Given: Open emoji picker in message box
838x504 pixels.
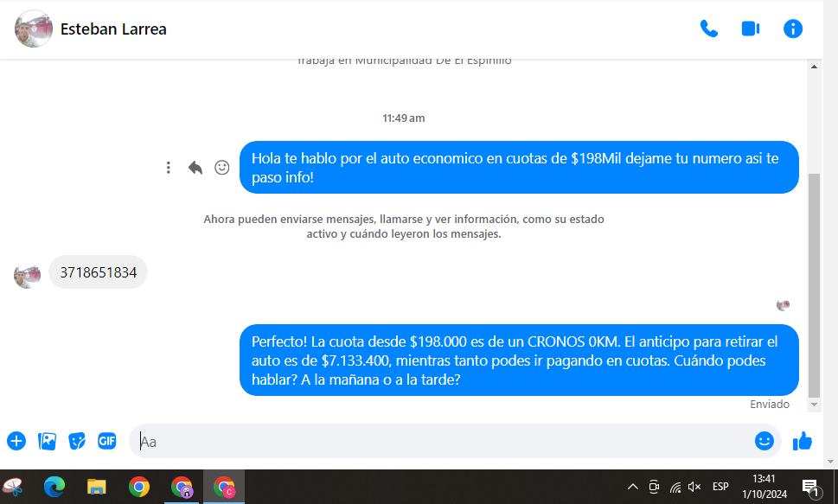Looking at the screenshot, I should (764, 441).
